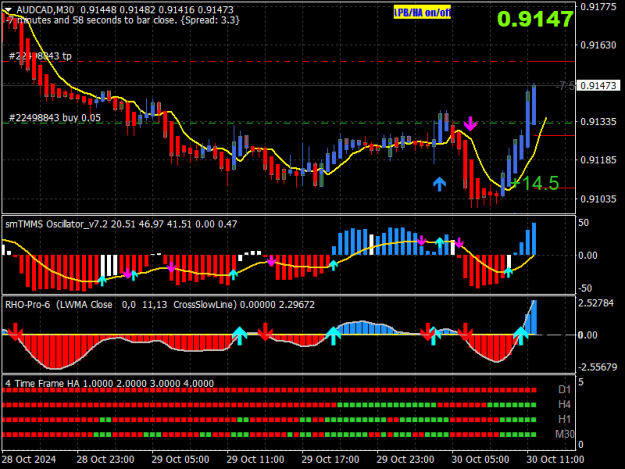This screenshot has height=469, width=625.
Task: Click the D1 timeframe row label
Action: (564, 389)
